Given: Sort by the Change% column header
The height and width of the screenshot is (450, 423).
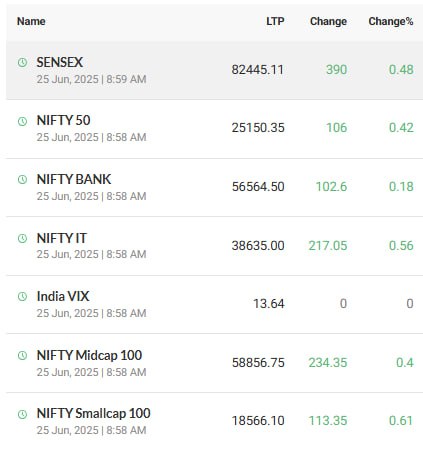Looking at the screenshot, I should point(391,21).
